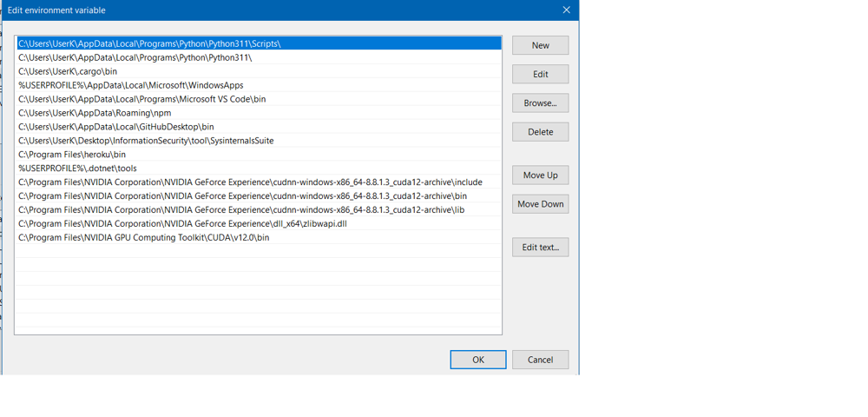This screenshot has width=868, height=417.
Task: Select the .dotnet\tools path entry
Action: tap(259, 169)
